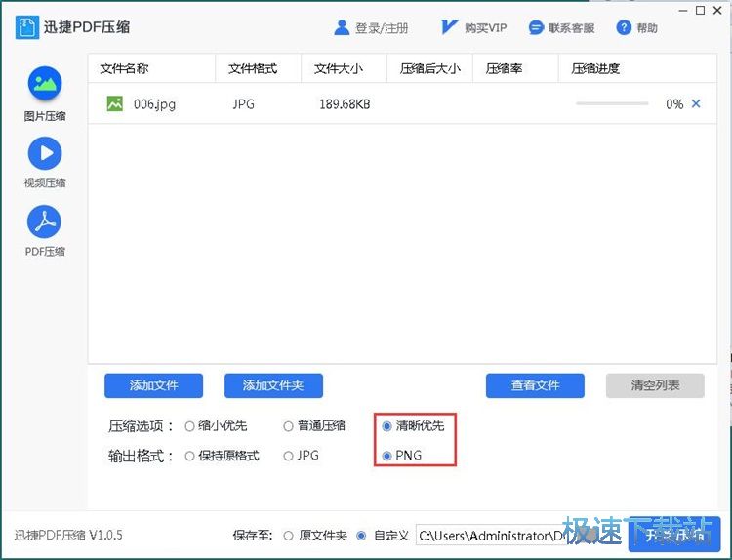Open 登录/注册 login link
This screenshot has width=732, height=560.
coord(382,28)
